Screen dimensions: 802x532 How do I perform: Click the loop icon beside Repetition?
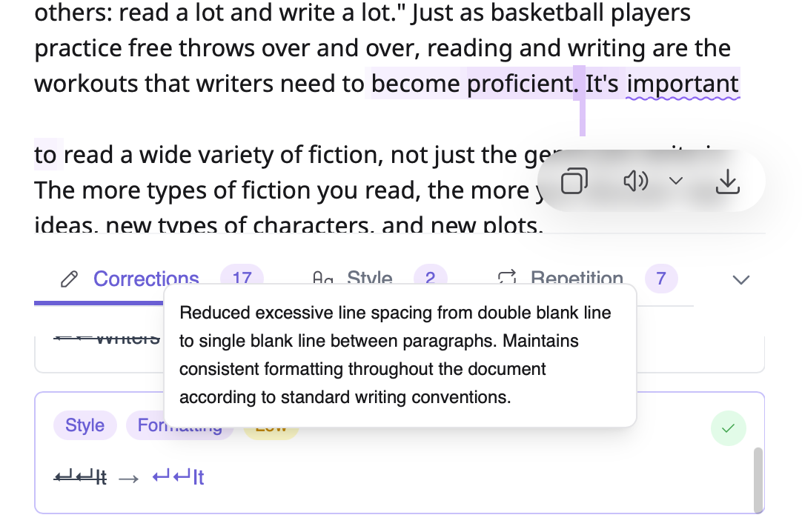[x=507, y=279]
